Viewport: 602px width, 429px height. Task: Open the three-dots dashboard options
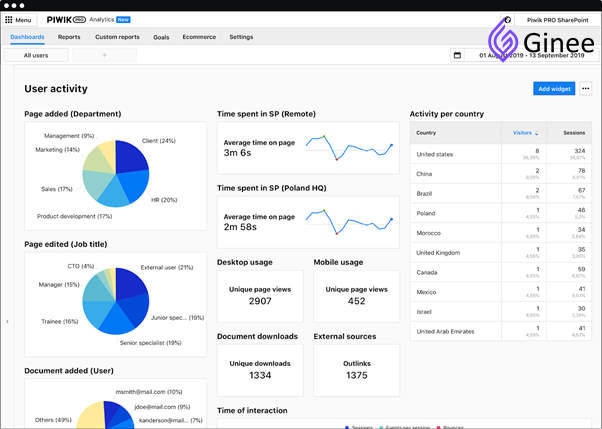tap(585, 89)
